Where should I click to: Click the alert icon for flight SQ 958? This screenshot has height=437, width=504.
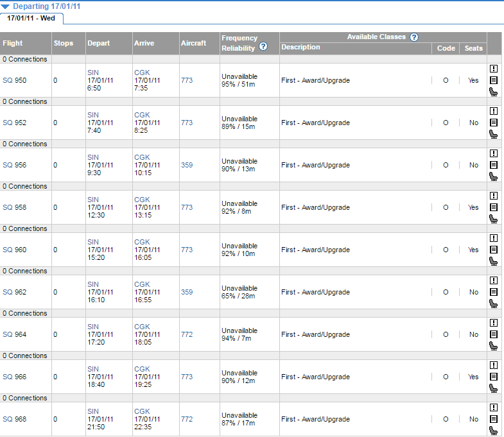click(493, 196)
